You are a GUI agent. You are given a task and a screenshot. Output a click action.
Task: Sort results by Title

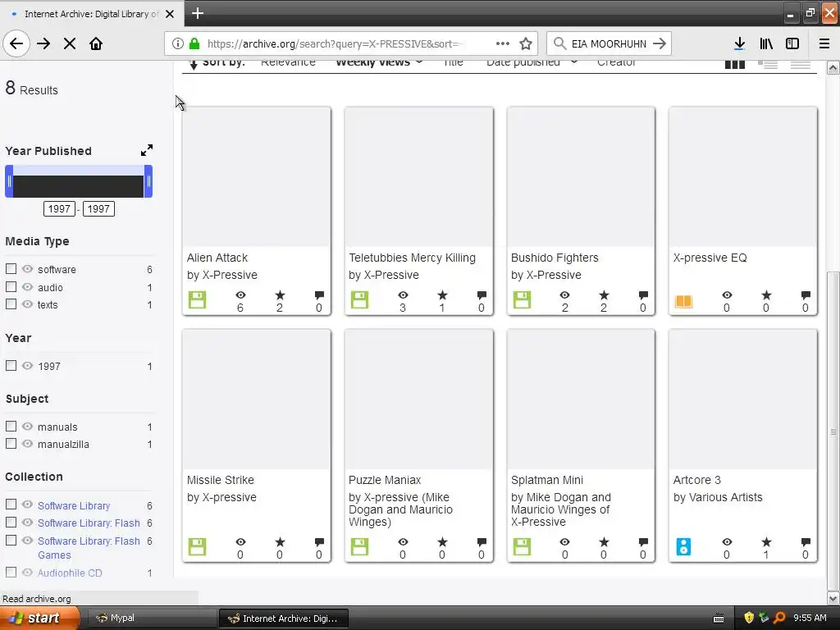453,63
